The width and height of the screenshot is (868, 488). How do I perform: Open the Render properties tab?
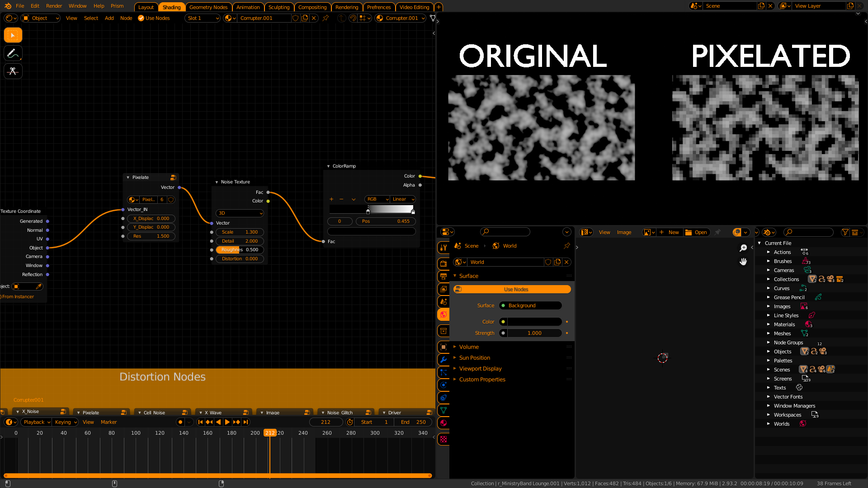[443, 263]
